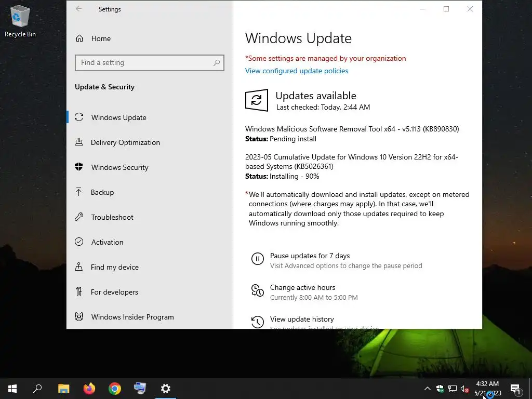The height and width of the screenshot is (399, 532).
Task: Click the clock icon next to Change active hours
Action: coord(258,290)
